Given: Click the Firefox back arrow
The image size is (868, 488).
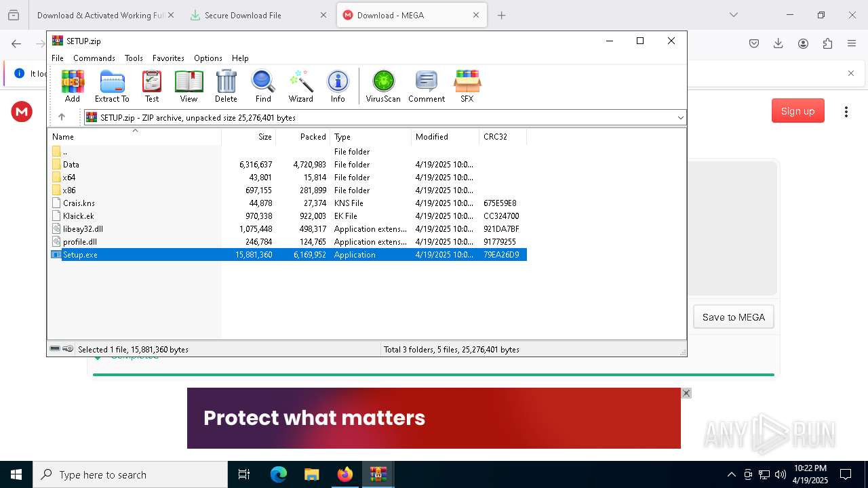Looking at the screenshot, I should point(16,43).
